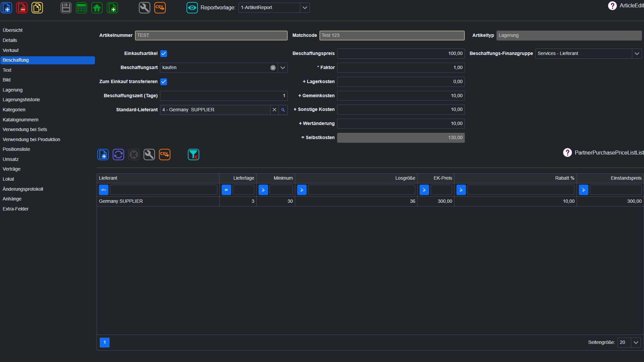Open the Lagerung sidebar section
Viewport: 644px width, 362px height.
(13, 90)
